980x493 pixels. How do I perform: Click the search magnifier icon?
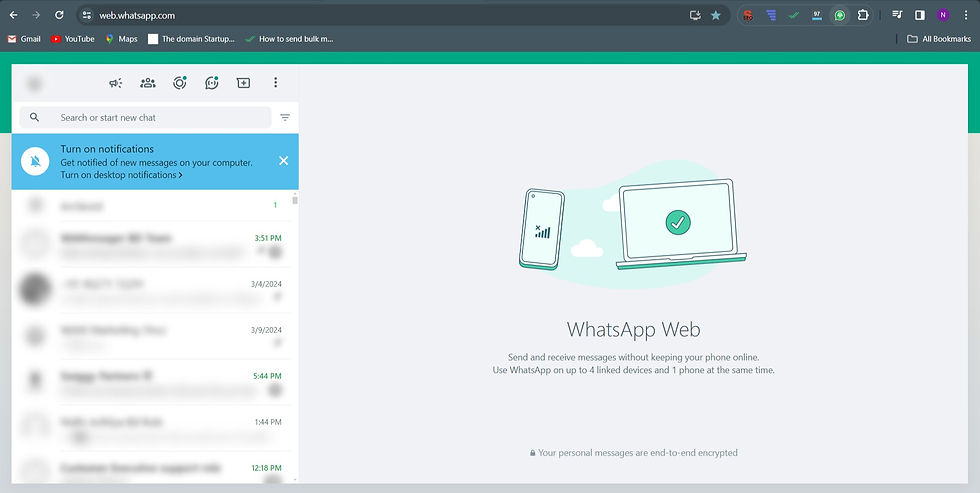point(34,117)
